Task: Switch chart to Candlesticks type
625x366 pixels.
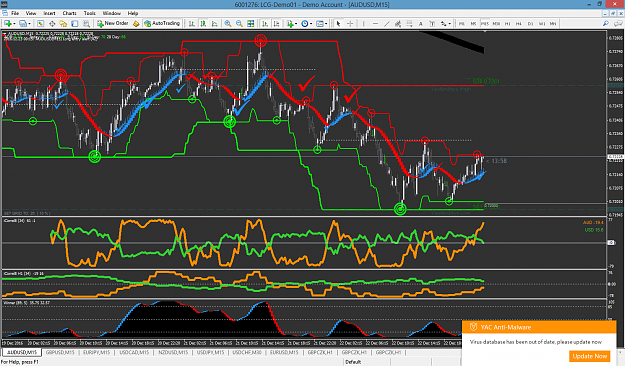Action: [203, 24]
